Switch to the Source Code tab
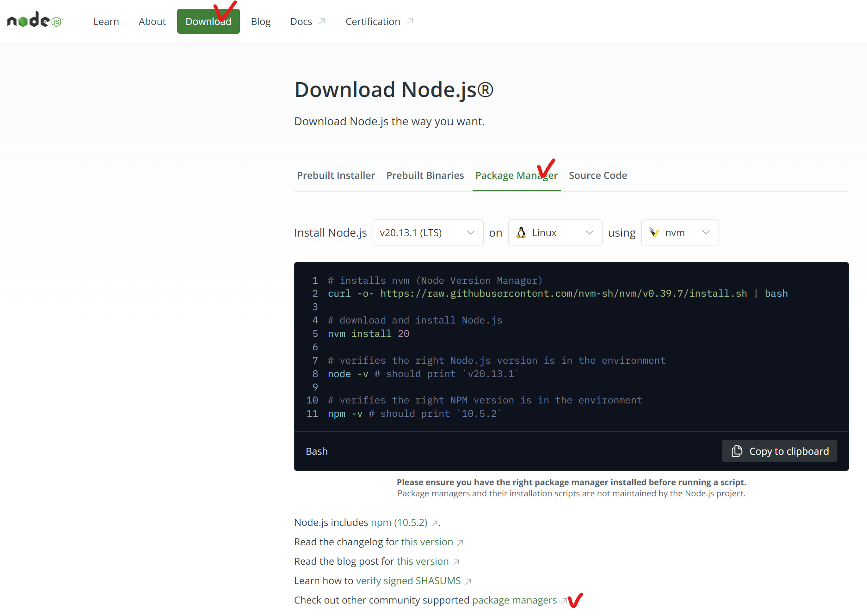This screenshot has width=867, height=616. click(598, 175)
